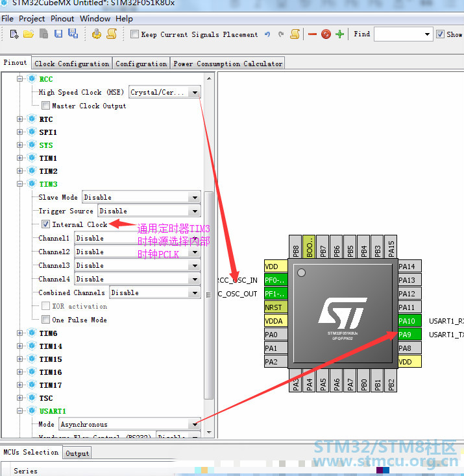Click the New Project toolbar icon
Viewport: 464px width, 476px height.
(x=14, y=34)
